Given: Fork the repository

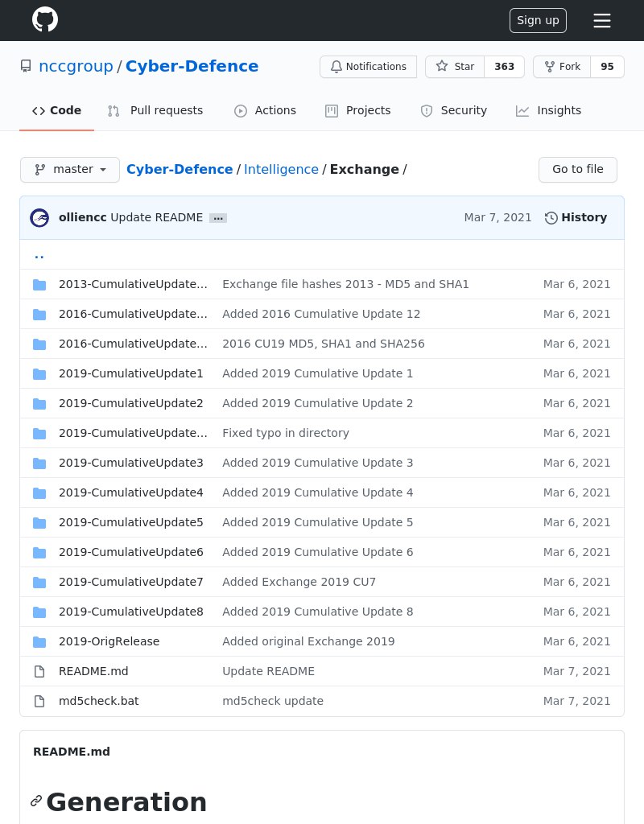Looking at the screenshot, I should tap(562, 67).
